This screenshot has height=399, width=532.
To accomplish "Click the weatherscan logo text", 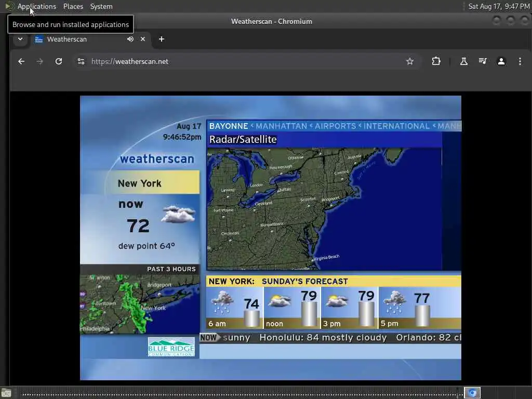I will [x=157, y=159].
